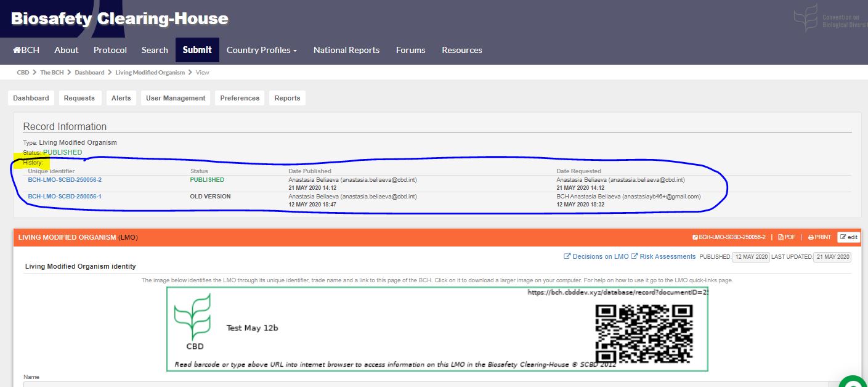Image resolution: width=868 pixels, height=387 pixels.
Task: Open old version BCH-LMO-SCBD-250056-1
Action: [x=65, y=197]
